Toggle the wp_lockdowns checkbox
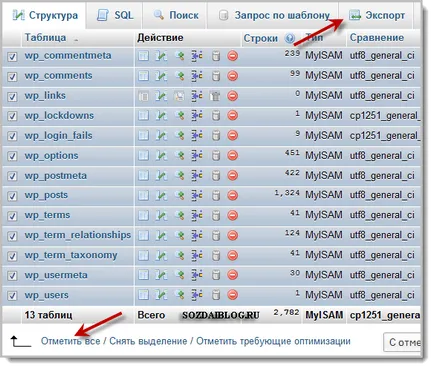The image size is (434, 369). tap(12, 116)
